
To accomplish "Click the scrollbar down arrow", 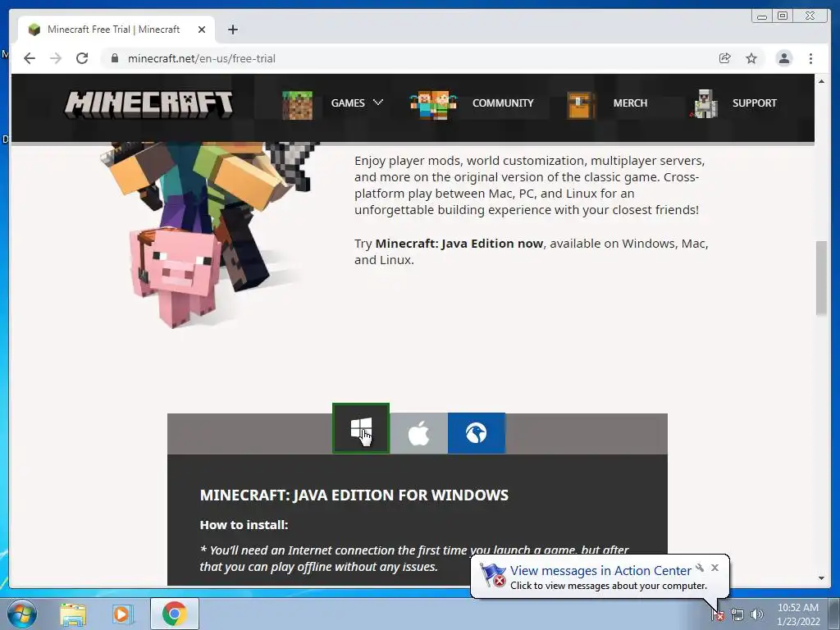I will pos(821,578).
